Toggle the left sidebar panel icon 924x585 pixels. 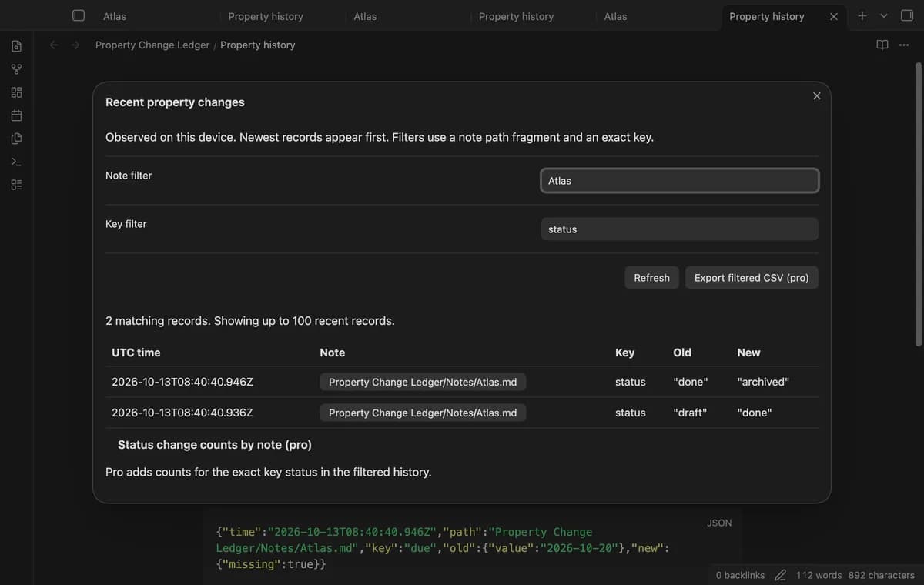point(79,15)
